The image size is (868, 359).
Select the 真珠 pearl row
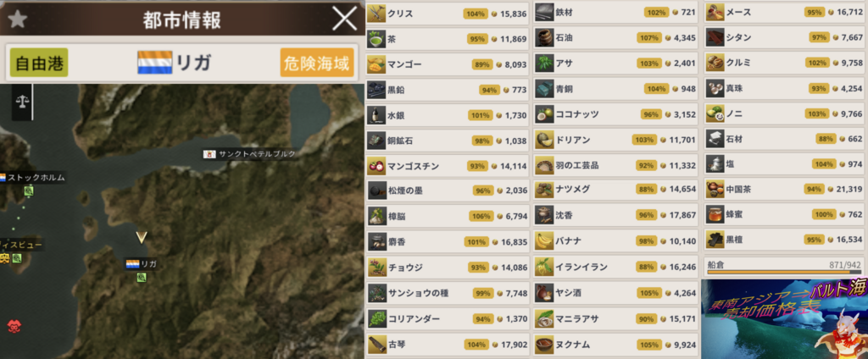click(x=784, y=88)
